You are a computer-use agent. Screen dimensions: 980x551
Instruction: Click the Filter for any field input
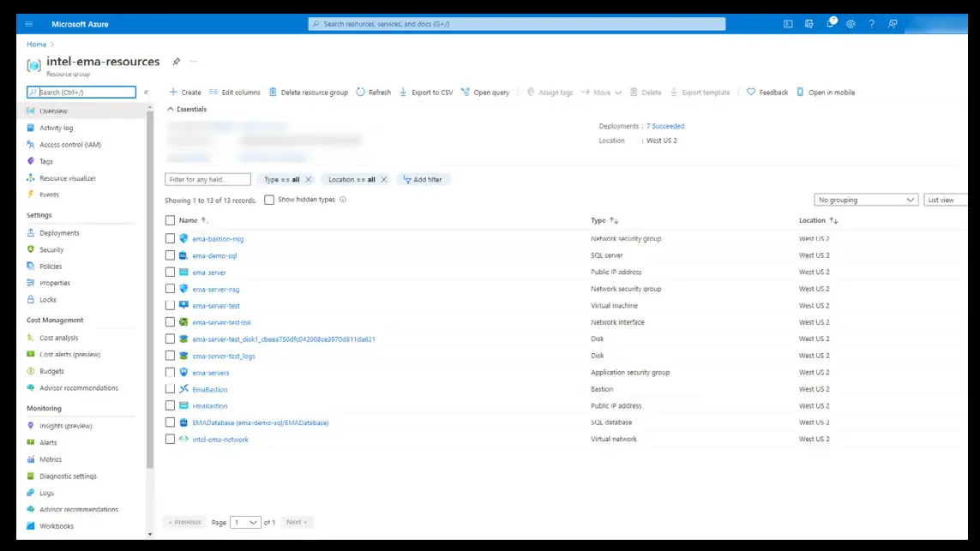tap(207, 179)
